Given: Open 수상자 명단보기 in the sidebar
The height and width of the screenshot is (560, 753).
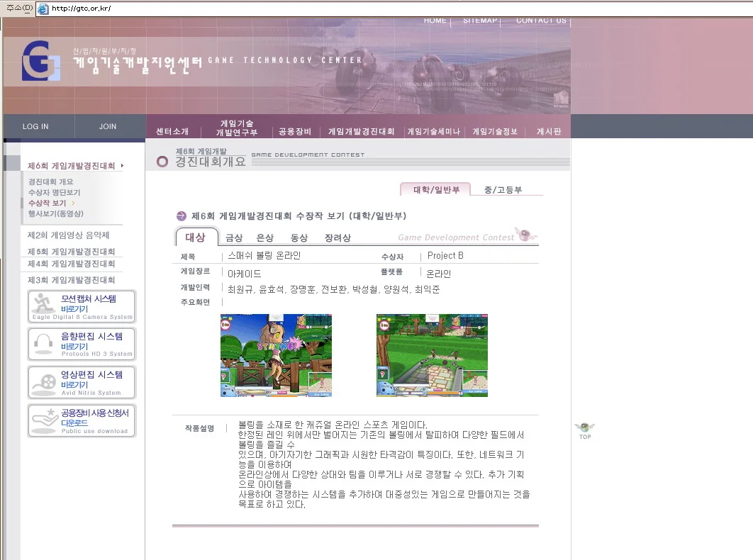Looking at the screenshot, I should pyautogui.click(x=55, y=192).
